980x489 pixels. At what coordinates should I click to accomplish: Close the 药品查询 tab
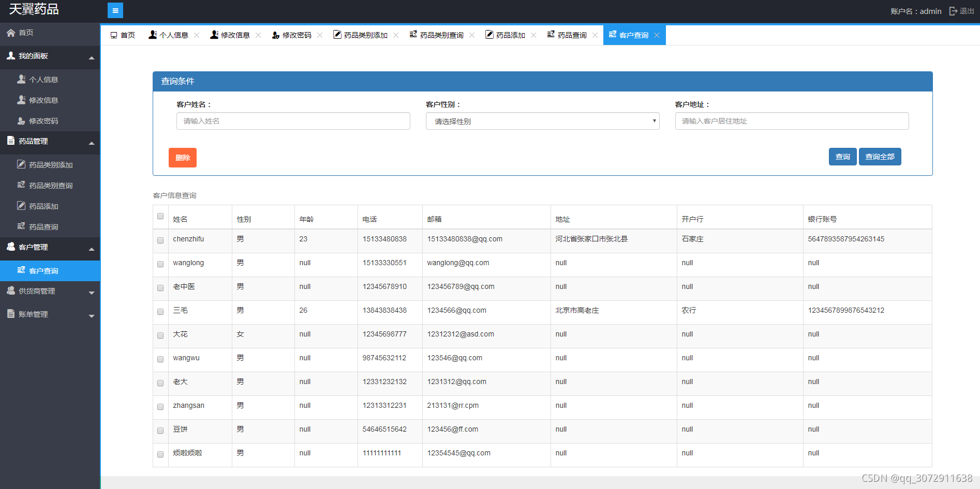(595, 35)
